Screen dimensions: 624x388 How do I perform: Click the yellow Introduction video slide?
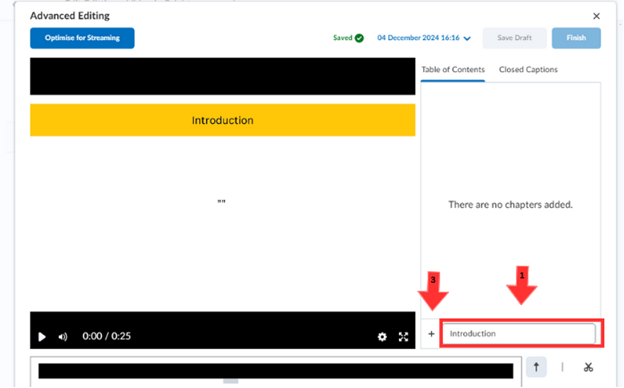222,120
